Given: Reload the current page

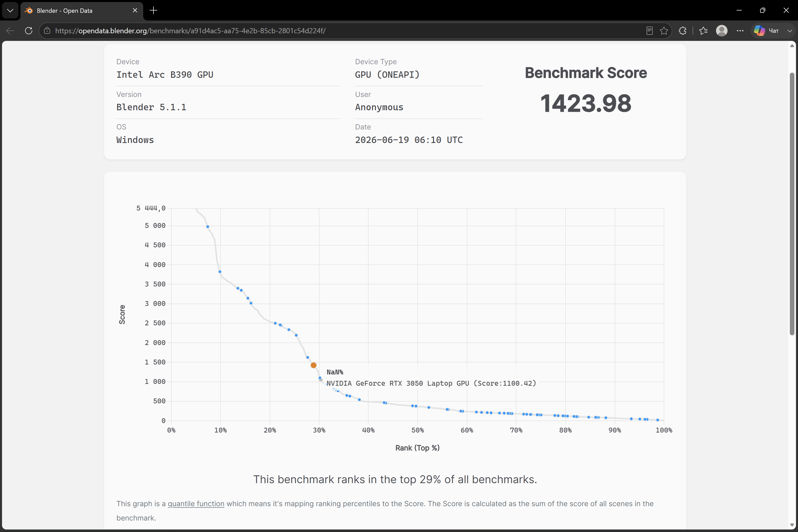Looking at the screenshot, I should click(29, 31).
